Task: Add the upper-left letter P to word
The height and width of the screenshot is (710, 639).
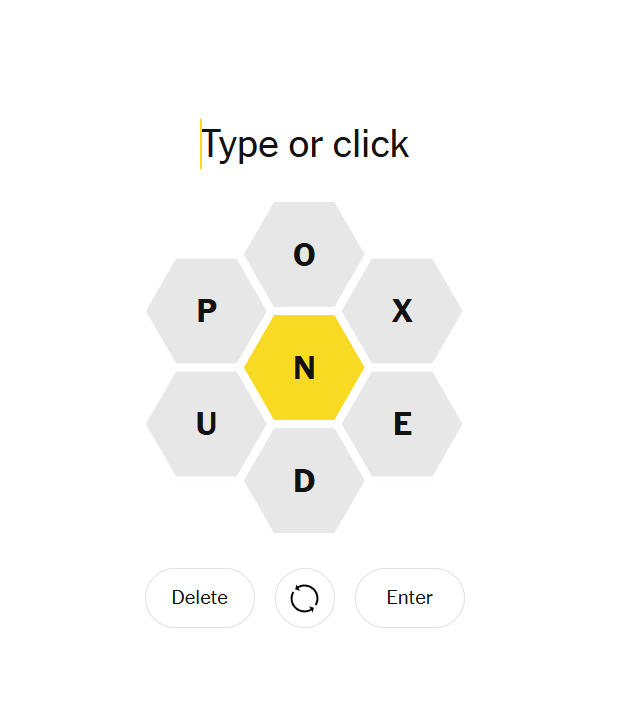Action: (206, 311)
